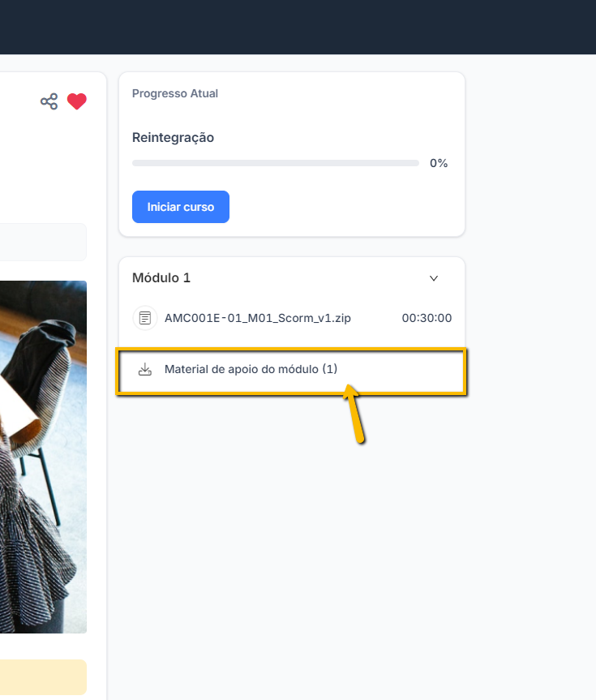Click the document icon beside the SCORM file
Viewport: 596px width, 700px height.
click(x=144, y=318)
